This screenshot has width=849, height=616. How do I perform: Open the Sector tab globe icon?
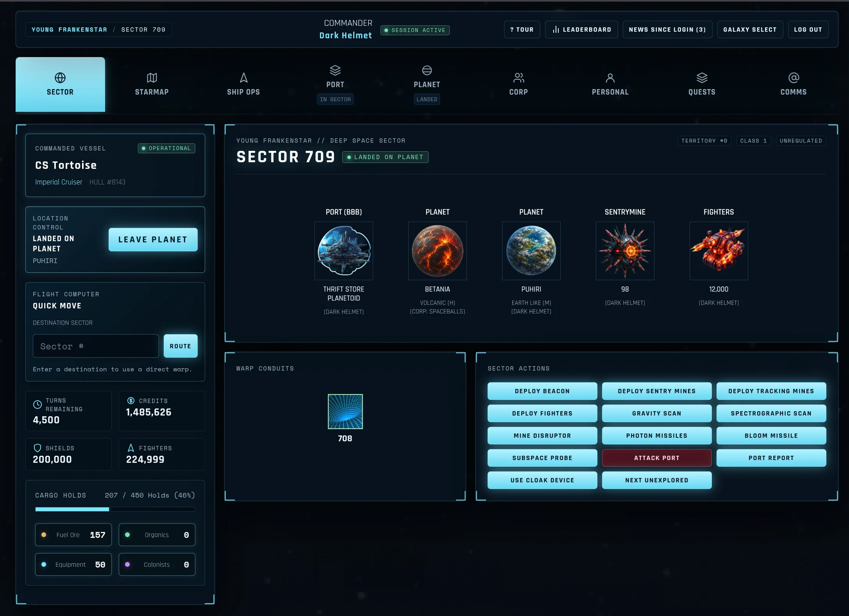point(60,78)
